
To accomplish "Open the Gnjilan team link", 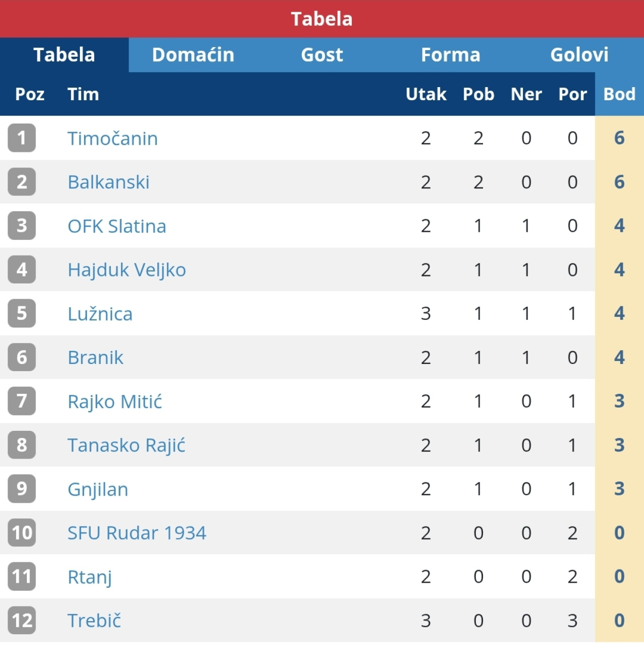I will click(98, 489).
